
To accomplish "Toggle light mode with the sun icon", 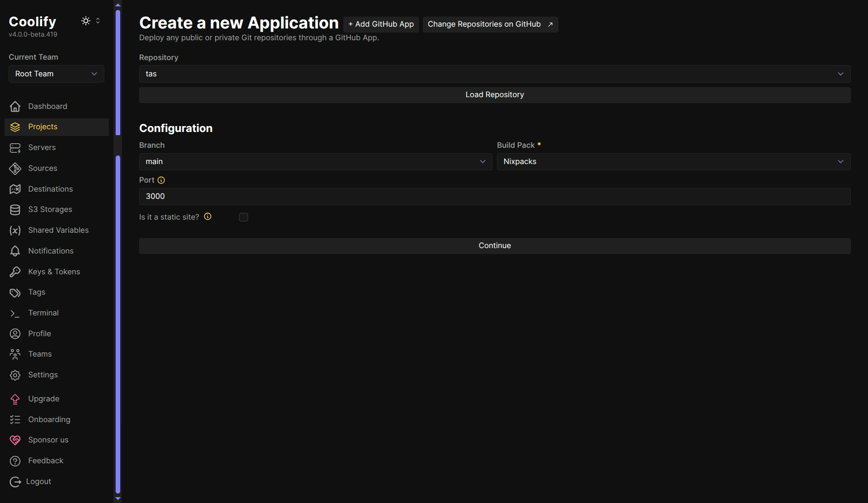I will click(x=85, y=21).
